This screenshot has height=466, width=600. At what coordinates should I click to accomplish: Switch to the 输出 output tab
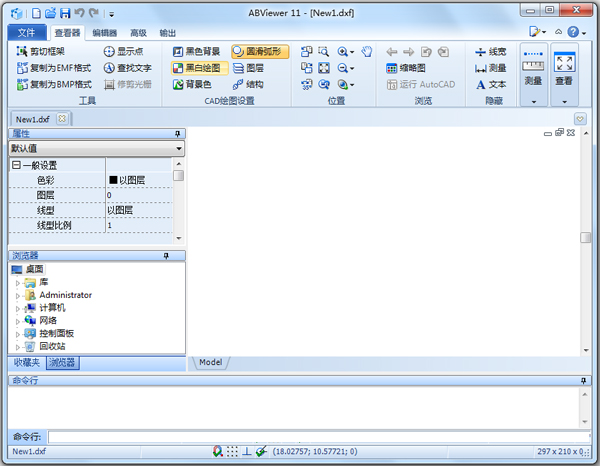168,33
